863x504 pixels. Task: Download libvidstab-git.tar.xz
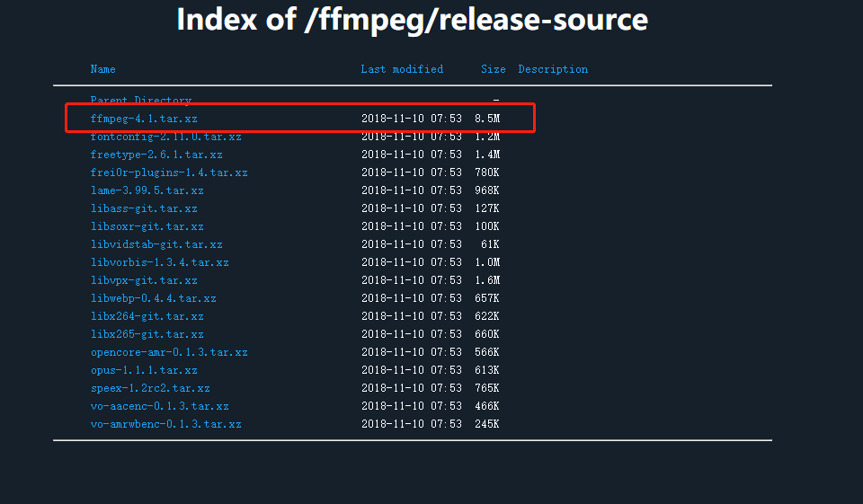[156, 244]
